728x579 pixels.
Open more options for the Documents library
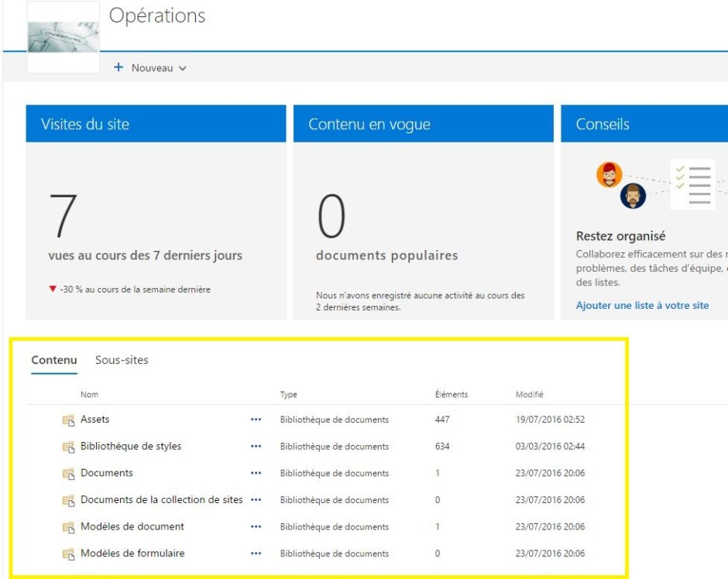(256, 473)
